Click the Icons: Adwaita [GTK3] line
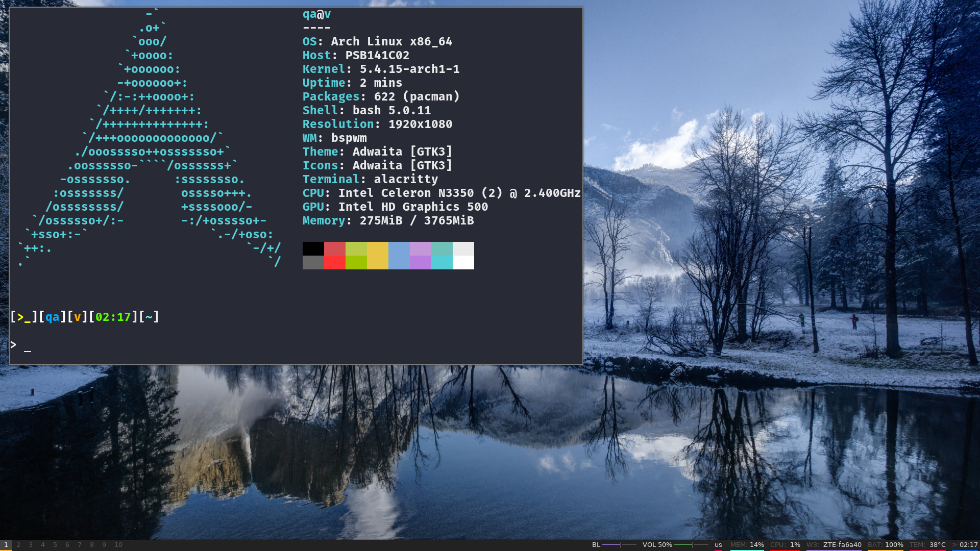This screenshot has height=551, width=980. pos(377,165)
